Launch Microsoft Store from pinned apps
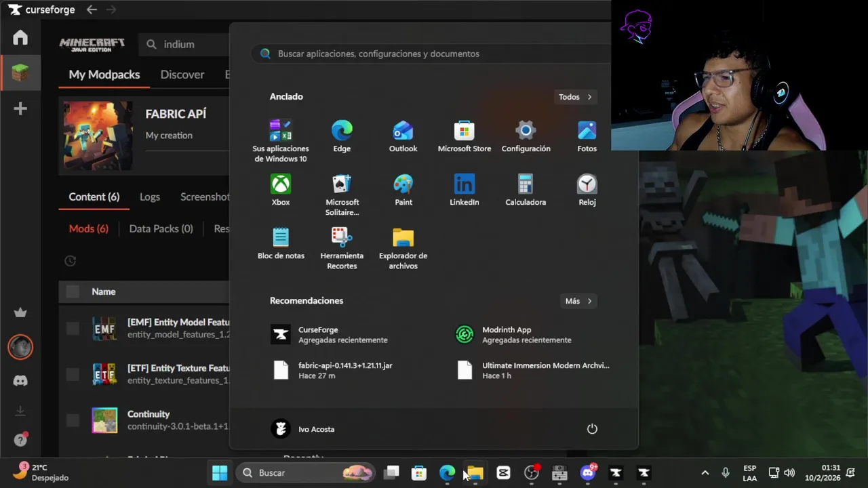 464,136
